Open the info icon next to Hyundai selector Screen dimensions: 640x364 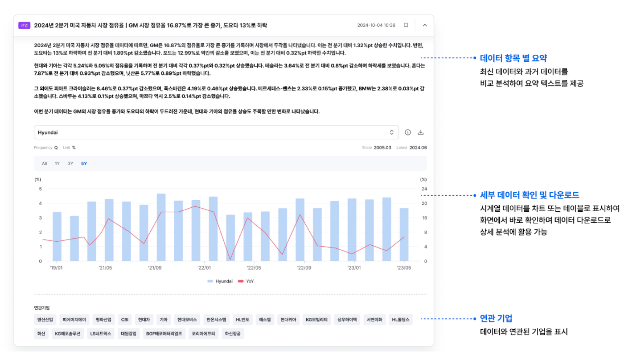tap(408, 132)
